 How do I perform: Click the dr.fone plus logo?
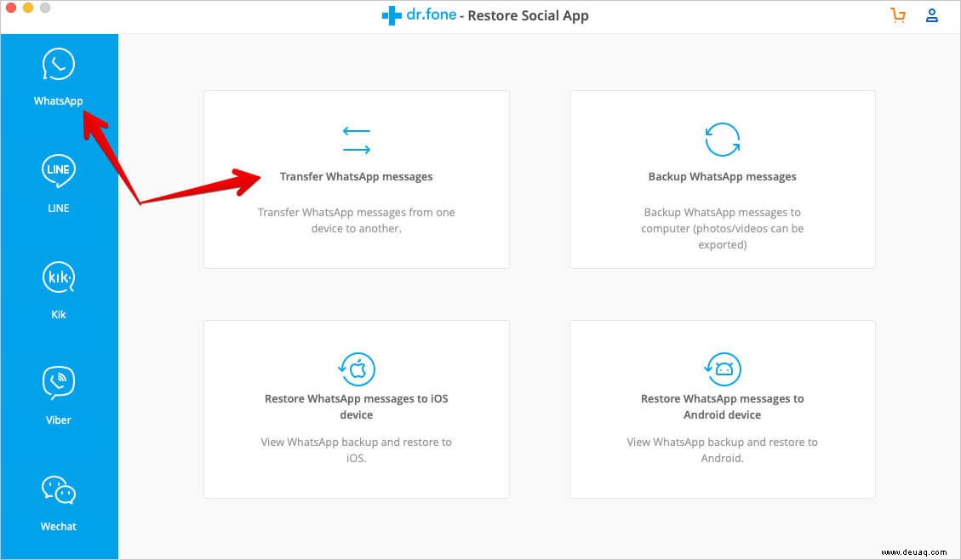coord(391,15)
